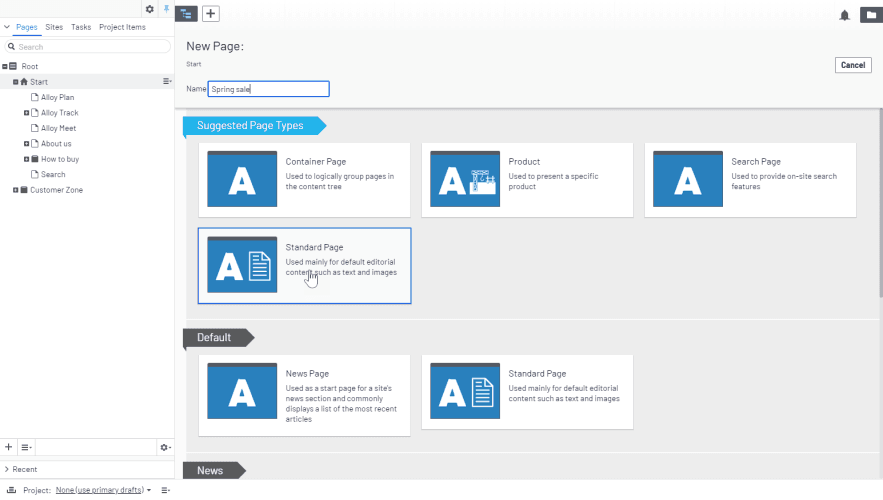Viewport: 883px width, 500px height.
Task: Expand the Alloy Track tree node
Action: click(26, 113)
